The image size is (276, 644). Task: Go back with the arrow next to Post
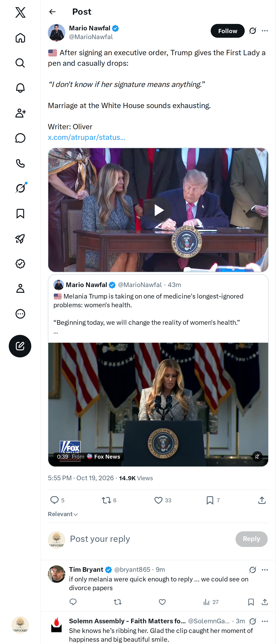point(52,12)
